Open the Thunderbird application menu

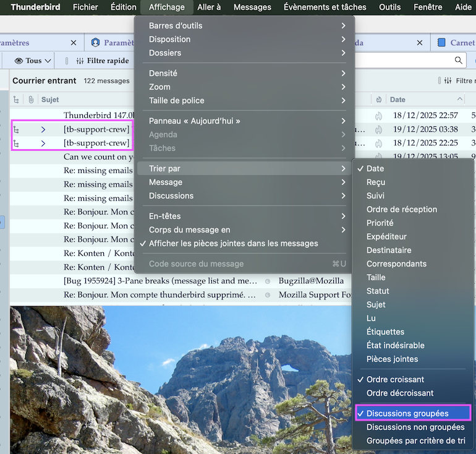click(35, 7)
